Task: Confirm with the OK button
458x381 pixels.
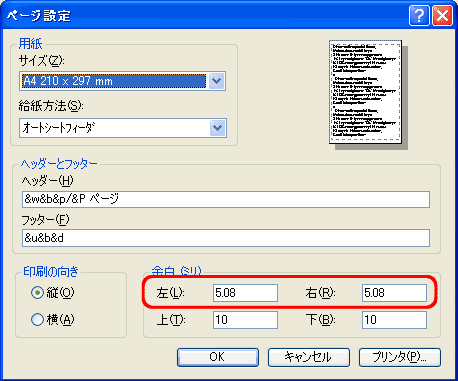Action: coord(218,357)
